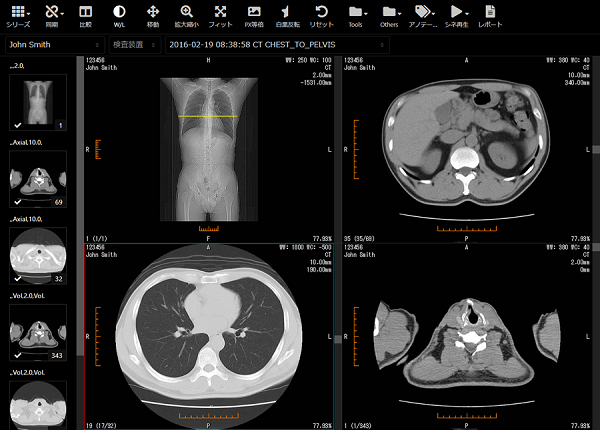
Task: Open the CT CHEST_TO_PELVIS study dropdown
Action: click(277, 45)
